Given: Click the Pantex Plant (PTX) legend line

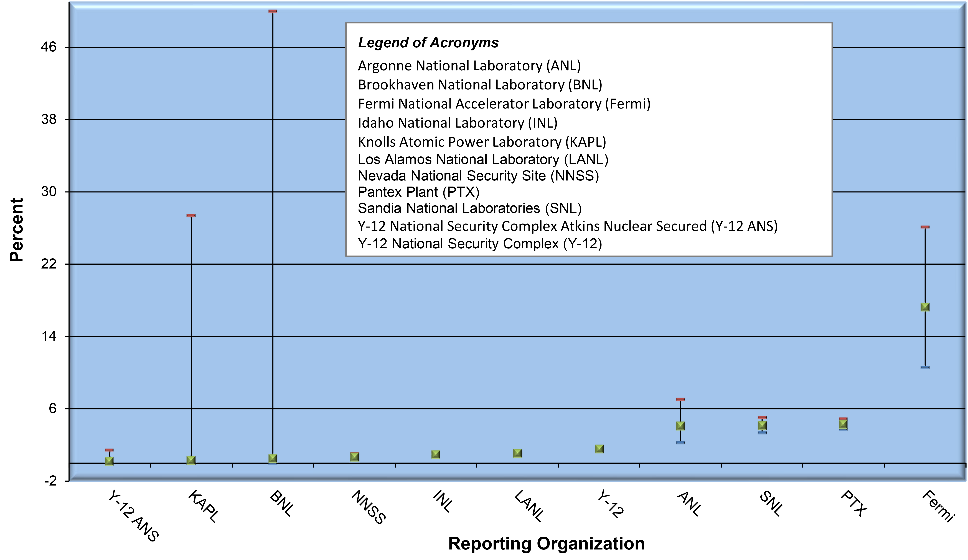Looking at the screenshot, I should pos(419,192).
